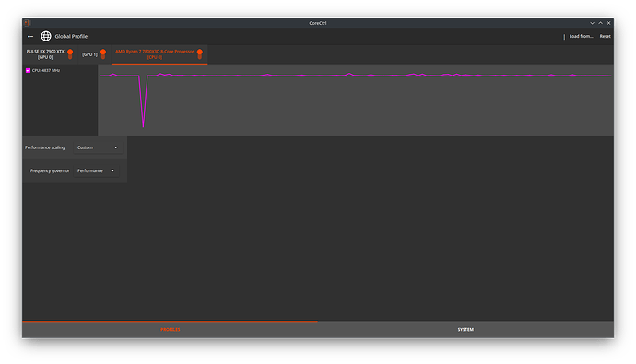Viewport: 636px width, 364px height.
Task: Switch to the GPU 1 tab
Action: tap(94, 54)
